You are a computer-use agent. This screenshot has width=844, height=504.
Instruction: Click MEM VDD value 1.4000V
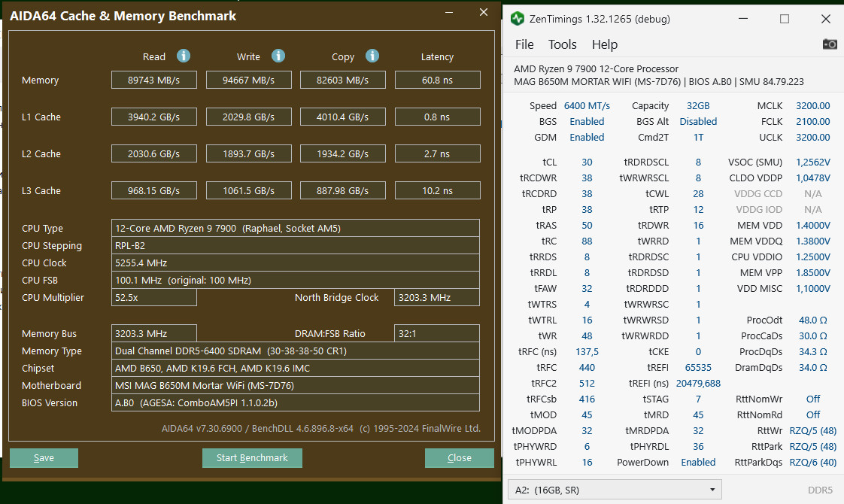[x=812, y=225]
